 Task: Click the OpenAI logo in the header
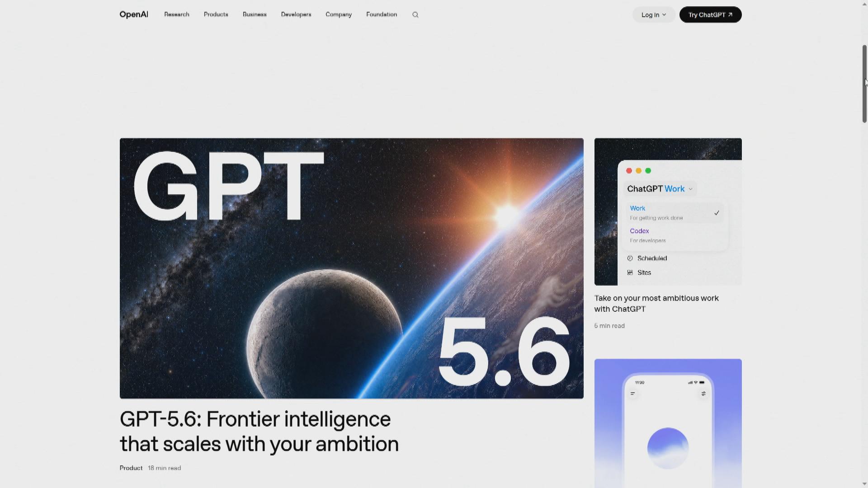pyautogui.click(x=134, y=14)
